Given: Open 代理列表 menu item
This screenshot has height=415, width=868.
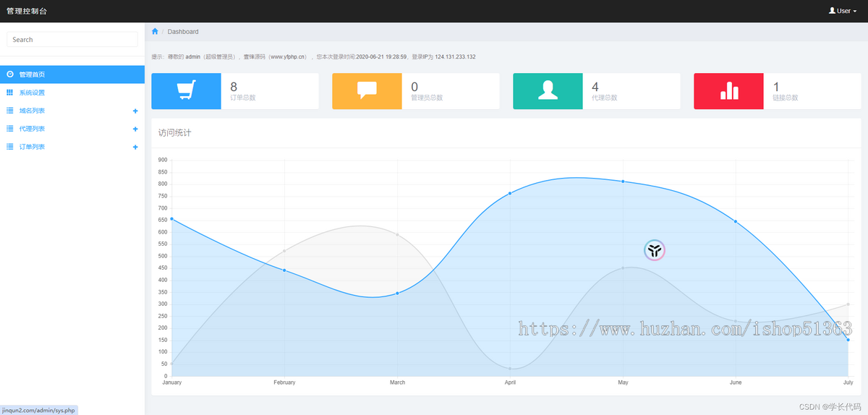Looking at the screenshot, I should point(72,129).
